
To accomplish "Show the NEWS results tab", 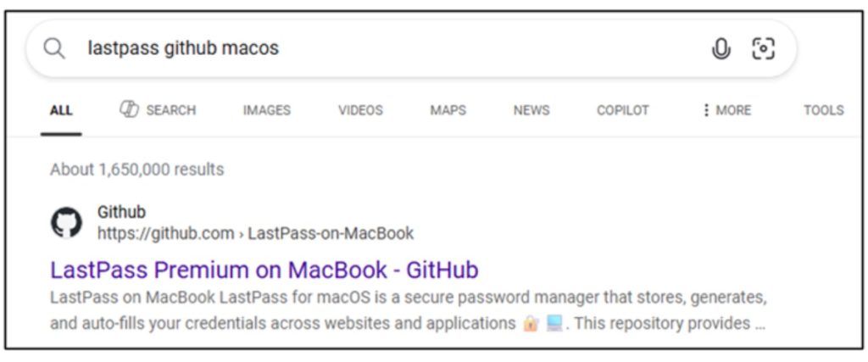I will pos(531,110).
